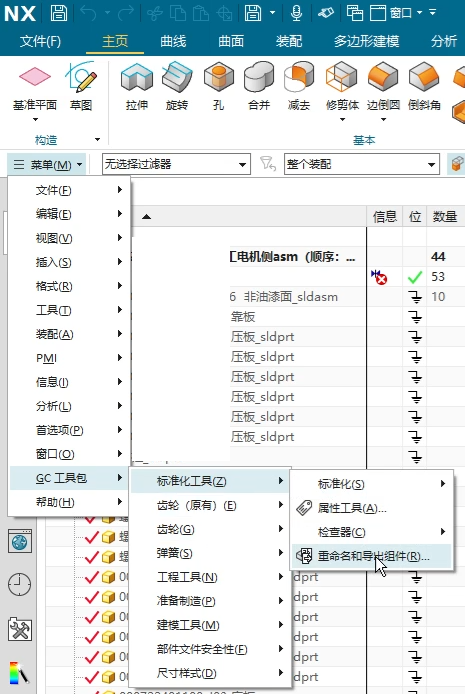Screen dimensions: 465x694
Task: Open 装配(A) menu entry
Action: click(x=69, y=334)
